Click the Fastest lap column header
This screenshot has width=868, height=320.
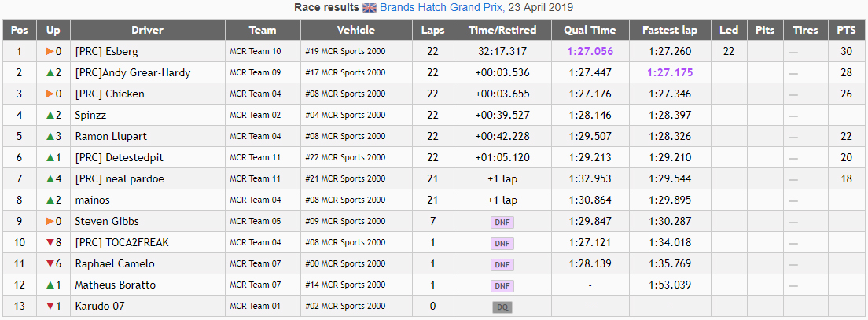click(670, 30)
